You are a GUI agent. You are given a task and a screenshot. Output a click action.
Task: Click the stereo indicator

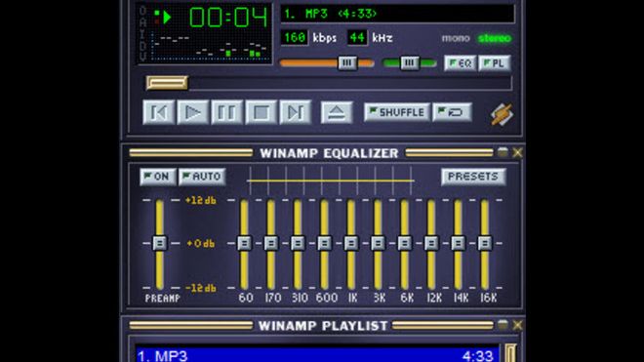[495, 38]
